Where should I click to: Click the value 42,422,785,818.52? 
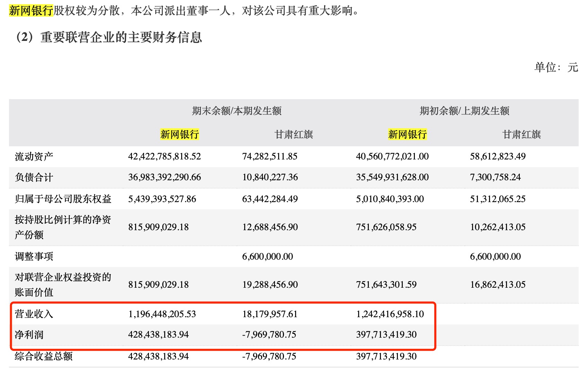pos(164,157)
